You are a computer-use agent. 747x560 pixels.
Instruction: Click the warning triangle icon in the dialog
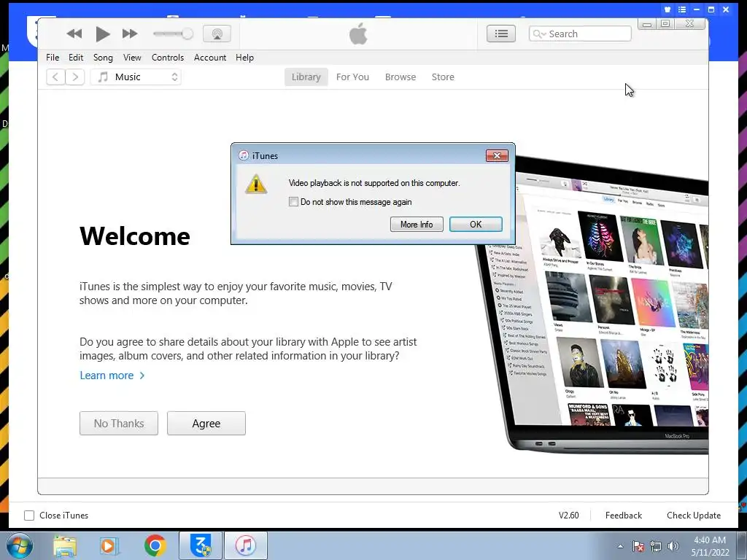click(x=256, y=184)
